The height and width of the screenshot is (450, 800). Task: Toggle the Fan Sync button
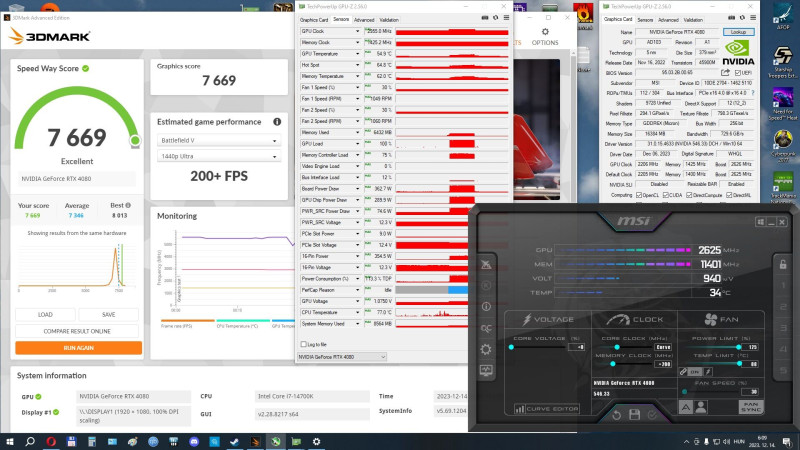(x=751, y=407)
